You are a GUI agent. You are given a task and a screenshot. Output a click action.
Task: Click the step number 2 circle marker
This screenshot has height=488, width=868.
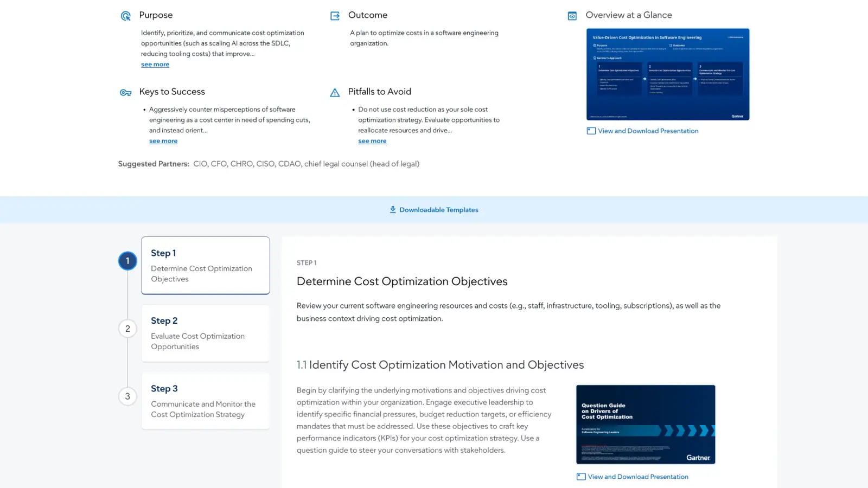pos(127,329)
